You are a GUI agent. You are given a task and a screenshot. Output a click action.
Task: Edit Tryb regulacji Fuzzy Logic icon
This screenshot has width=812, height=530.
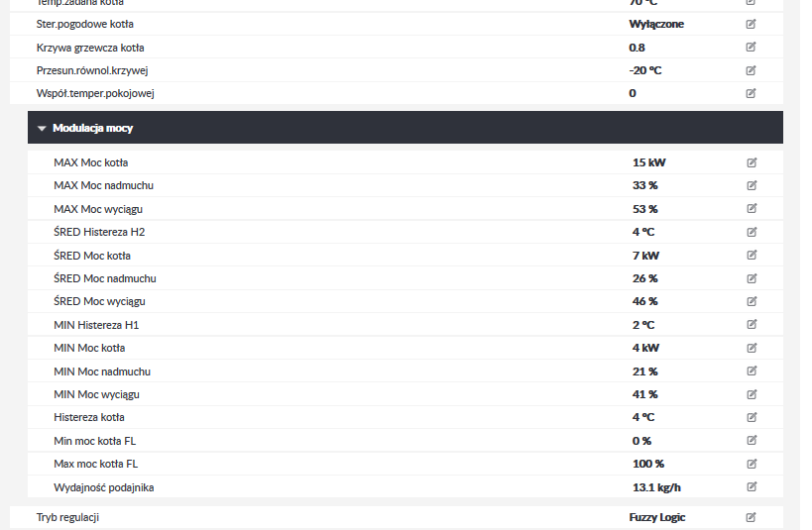[751, 517]
